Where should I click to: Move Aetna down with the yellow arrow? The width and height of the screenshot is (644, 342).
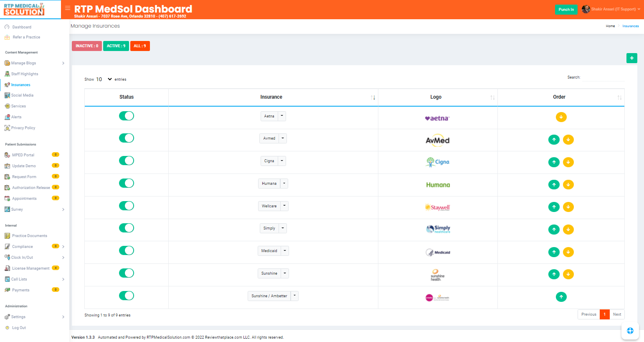point(561,117)
